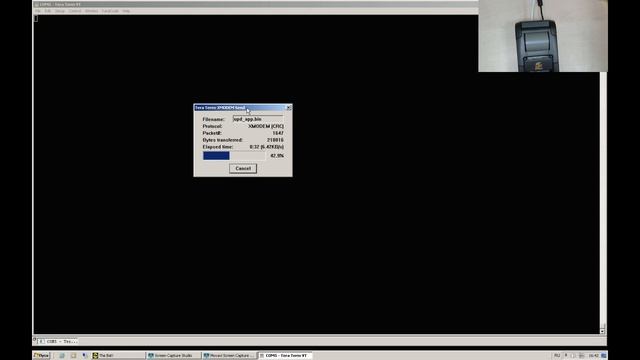
Task: Click the rightmost blue tray icon
Action: coord(604,356)
